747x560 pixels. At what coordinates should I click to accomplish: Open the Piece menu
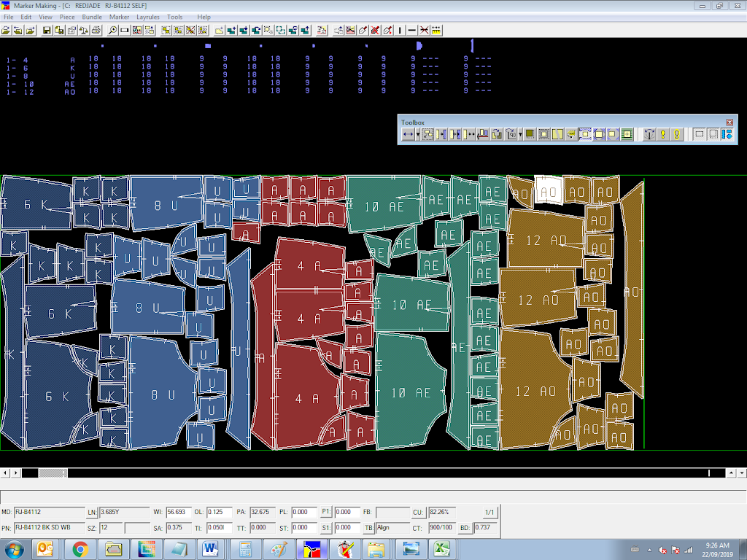[67, 17]
